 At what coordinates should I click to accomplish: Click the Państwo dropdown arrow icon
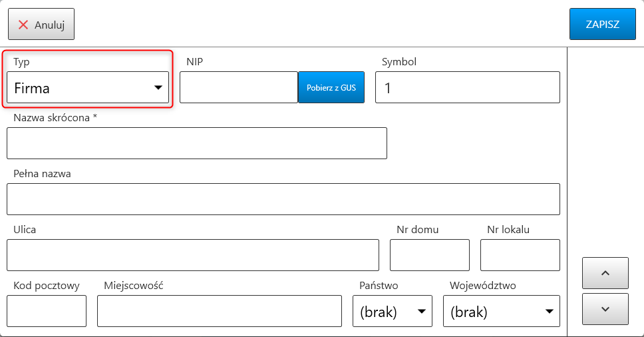421,311
